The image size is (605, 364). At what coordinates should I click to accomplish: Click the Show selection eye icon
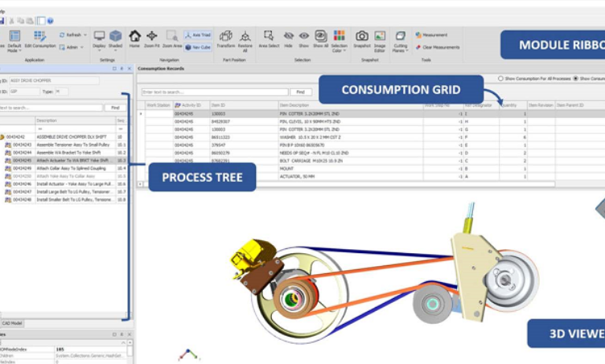point(304,39)
